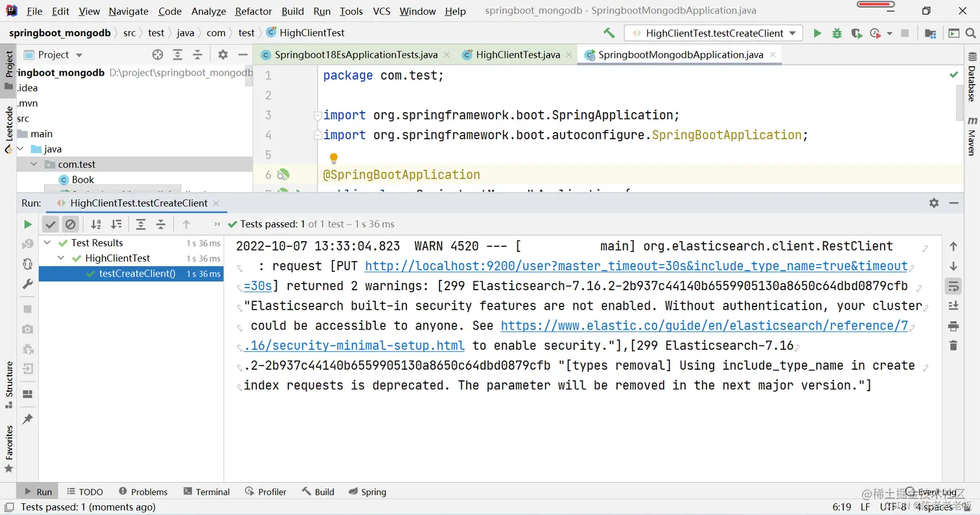Clear console output with the trash icon
980x515 pixels.
[953, 346]
